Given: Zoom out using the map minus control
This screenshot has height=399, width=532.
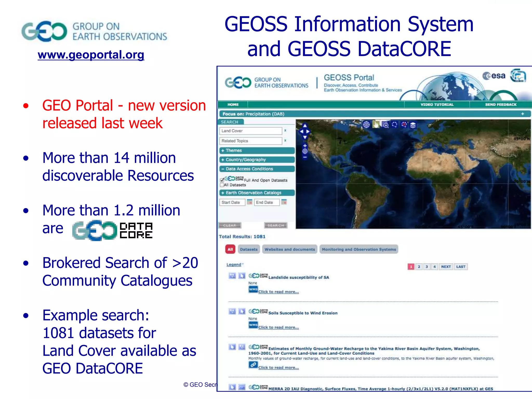Looking at the screenshot, I should [x=305, y=157].
